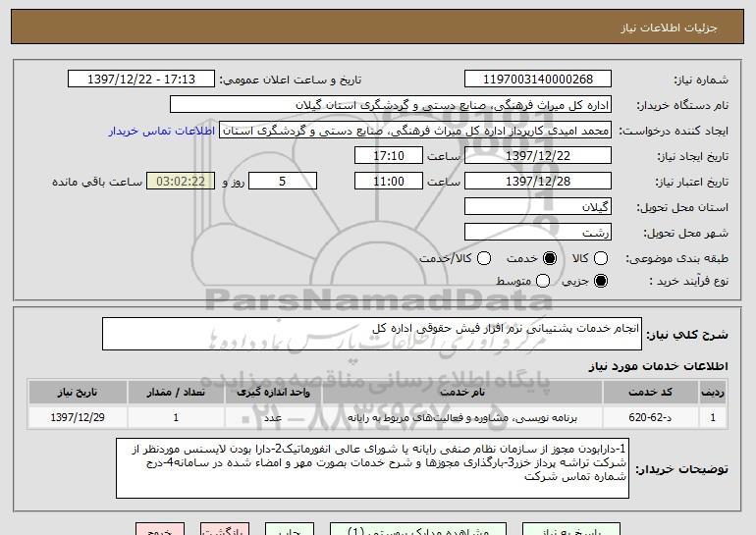This screenshot has height=535, width=756.
Task: Click the نوع فرآیند خرید label
Action: tap(688, 281)
